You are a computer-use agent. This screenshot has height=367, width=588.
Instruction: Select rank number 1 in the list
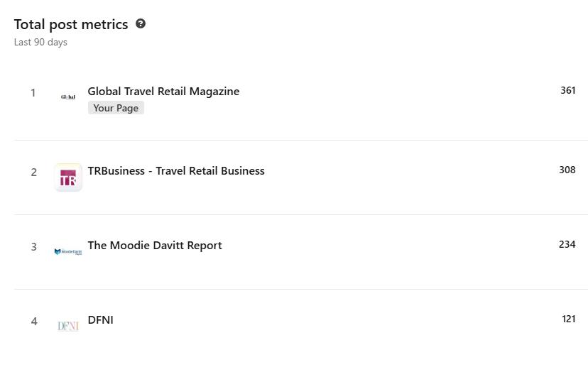33,93
